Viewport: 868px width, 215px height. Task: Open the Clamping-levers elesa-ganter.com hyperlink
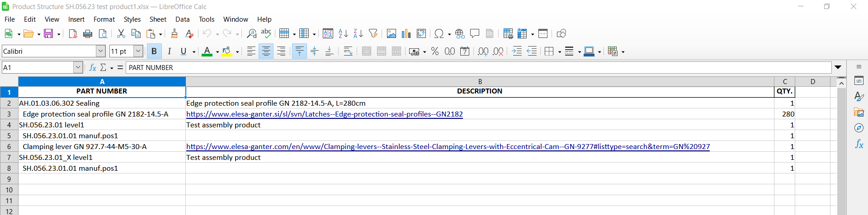448,147
